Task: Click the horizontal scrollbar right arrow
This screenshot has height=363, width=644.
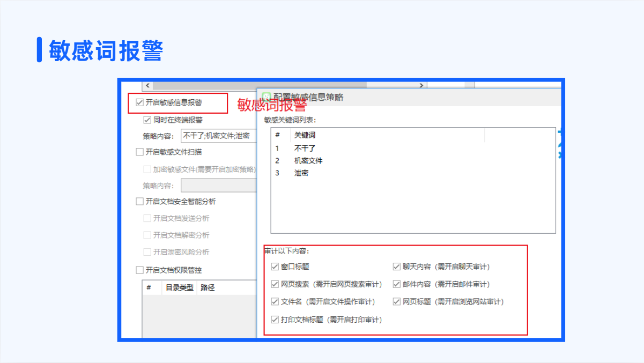Action: coord(422,86)
